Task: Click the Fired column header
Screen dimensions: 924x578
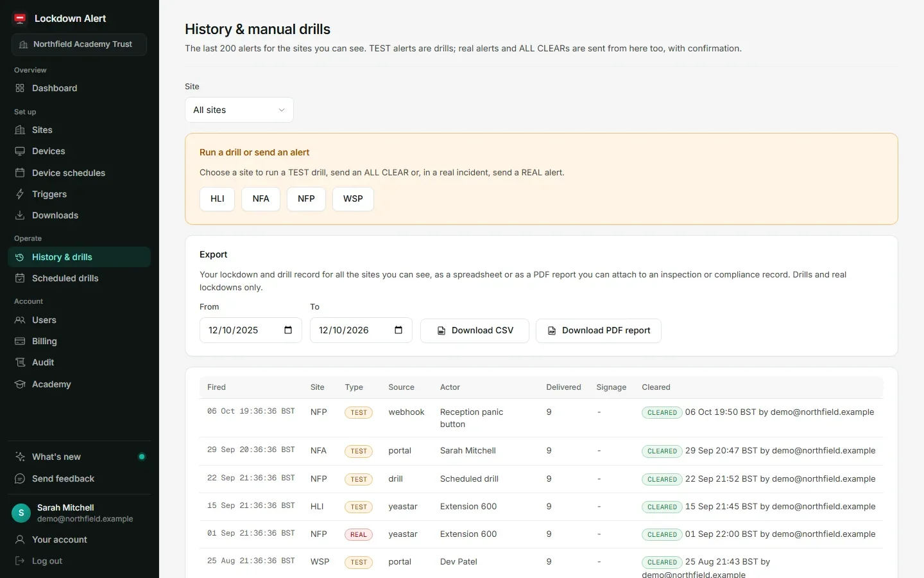Action: pyautogui.click(x=216, y=387)
